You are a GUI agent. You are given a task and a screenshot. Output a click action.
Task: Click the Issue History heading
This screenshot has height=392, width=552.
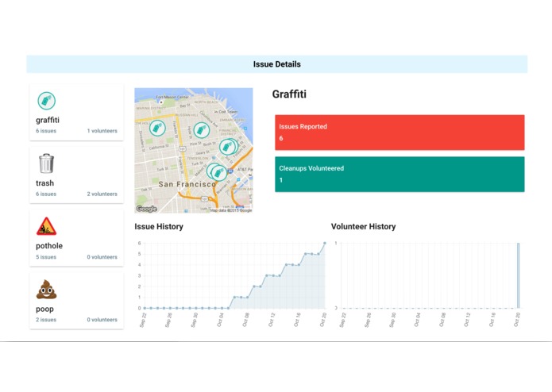159,226
